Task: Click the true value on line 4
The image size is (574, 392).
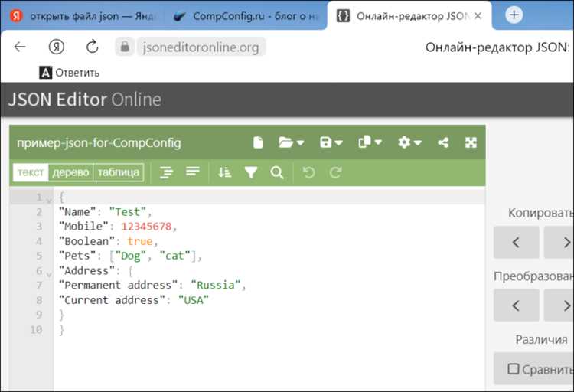Action: pyautogui.click(x=140, y=241)
